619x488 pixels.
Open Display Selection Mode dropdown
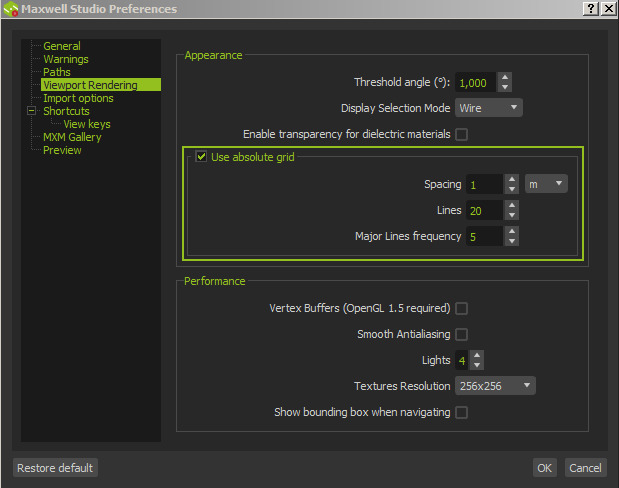click(489, 108)
